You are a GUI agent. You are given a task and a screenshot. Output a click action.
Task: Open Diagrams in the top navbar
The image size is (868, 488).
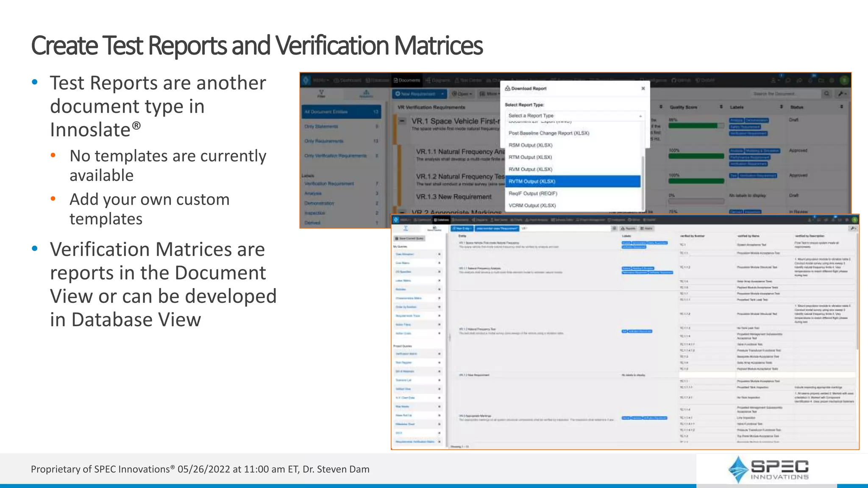point(438,80)
